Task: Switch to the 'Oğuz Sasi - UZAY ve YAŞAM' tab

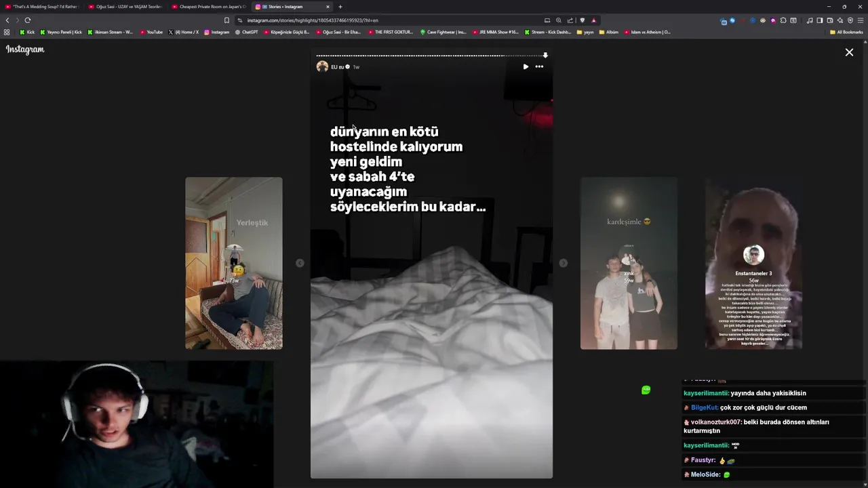Action: pos(125,7)
